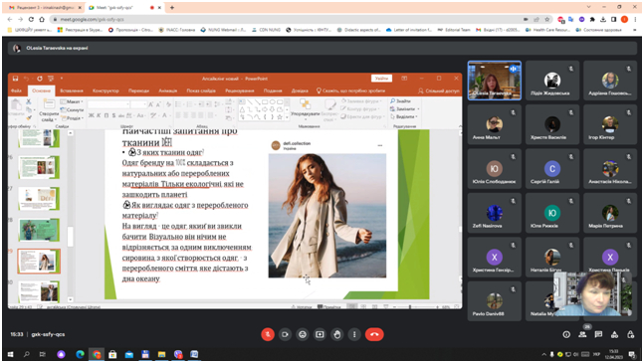The image size is (644, 363).
Task: Switch to the Конструктор ribbon tab
Action: point(106,91)
